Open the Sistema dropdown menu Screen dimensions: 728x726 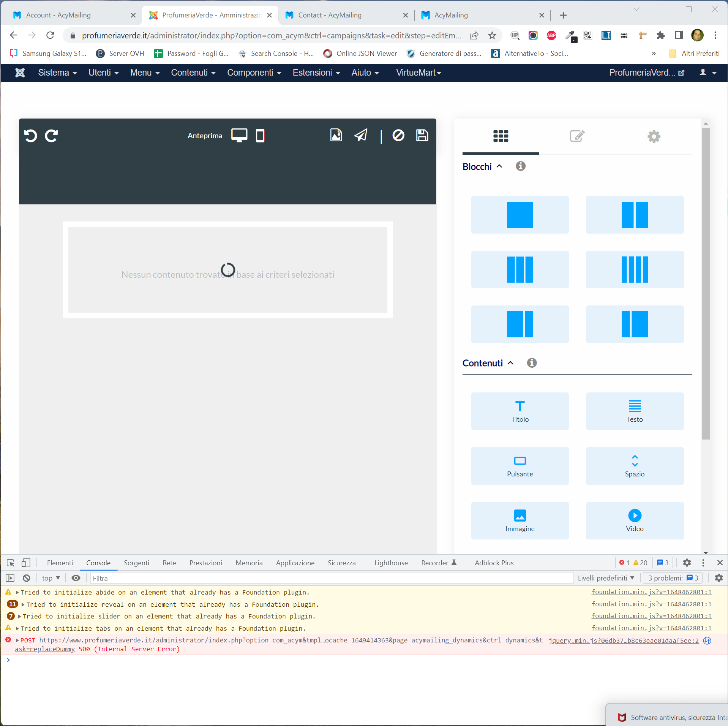pyautogui.click(x=57, y=73)
